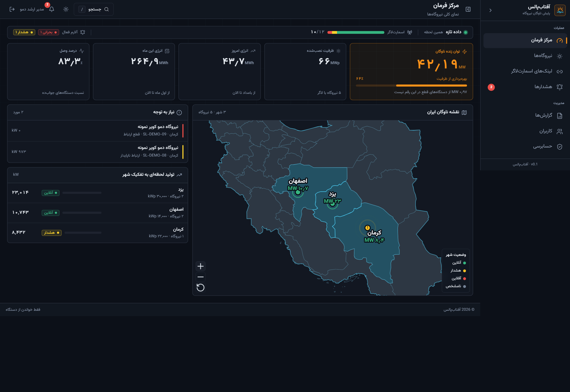Click the red badge 2 beside هشدارها
The image size is (570, 392).
coord(491,87)
